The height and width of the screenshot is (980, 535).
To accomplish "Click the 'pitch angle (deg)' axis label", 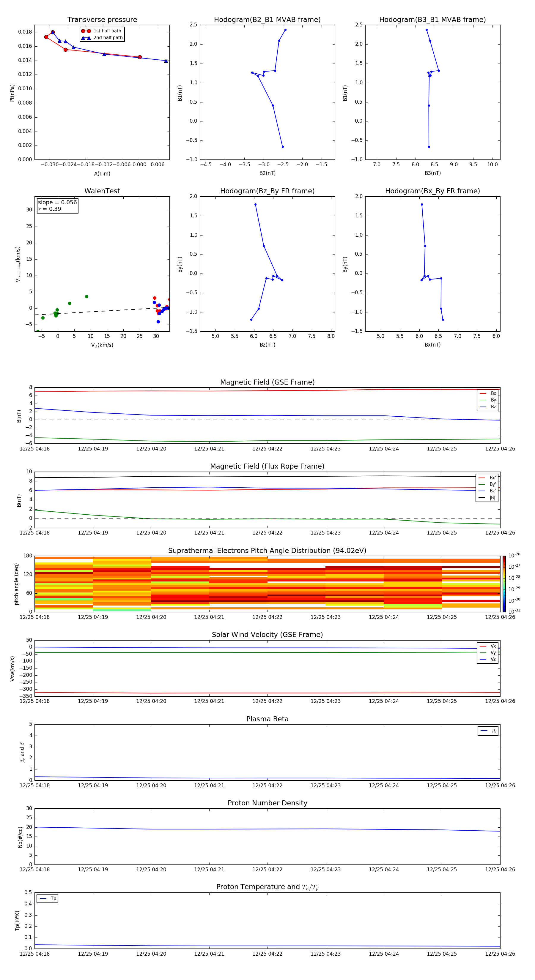I will pos(16,584).
